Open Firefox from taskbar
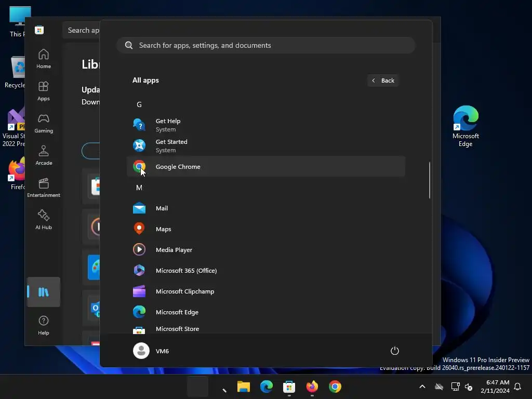The height and width of the screenshot is (399, 532). 312,387
